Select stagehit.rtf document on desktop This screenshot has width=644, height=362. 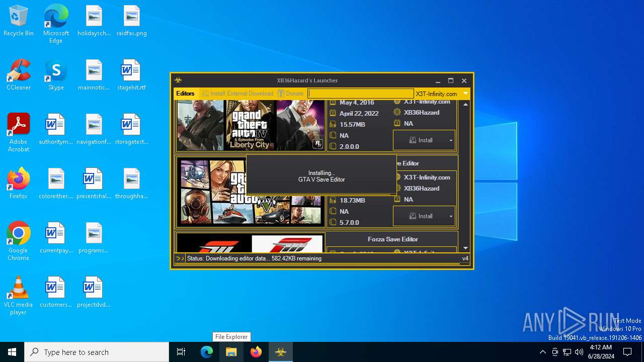pyautogui.click(x=131, y=75)
